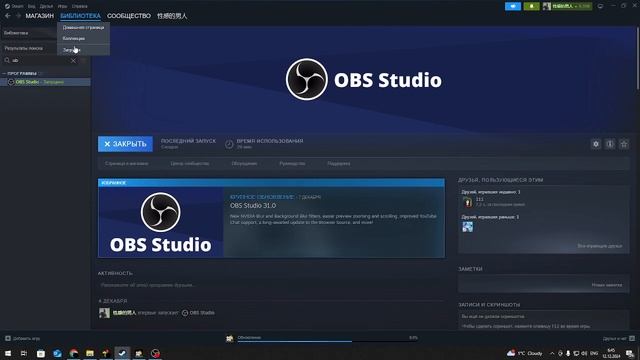Switch to the БИБЛИОТЕКА tab
This screenshot has width=640, height=360.
click(80, 16)
